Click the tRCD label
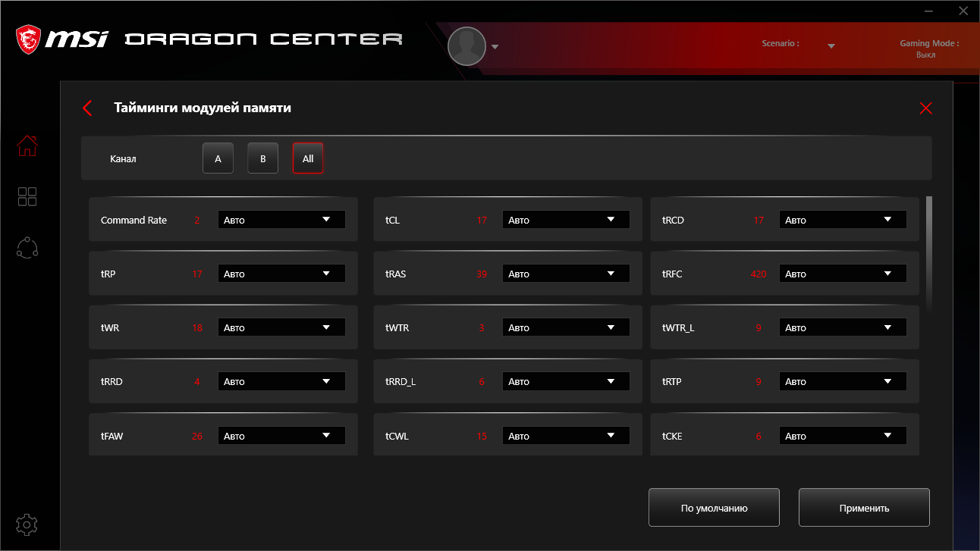The height and width of the screenshot is (551, 980). tap(673, 220)
